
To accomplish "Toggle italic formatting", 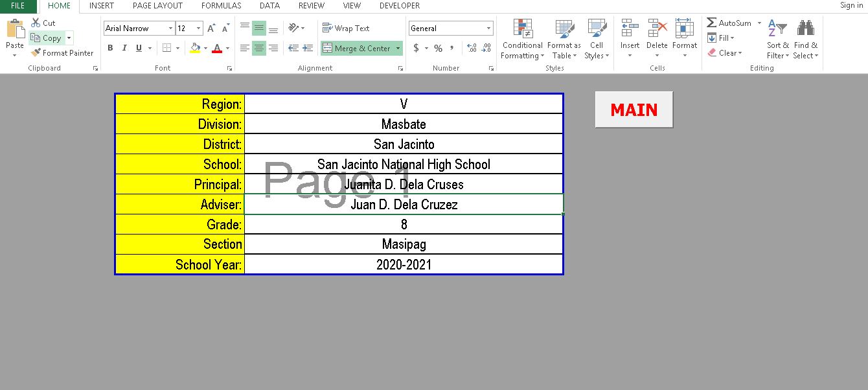I will [x=123, y=47].
